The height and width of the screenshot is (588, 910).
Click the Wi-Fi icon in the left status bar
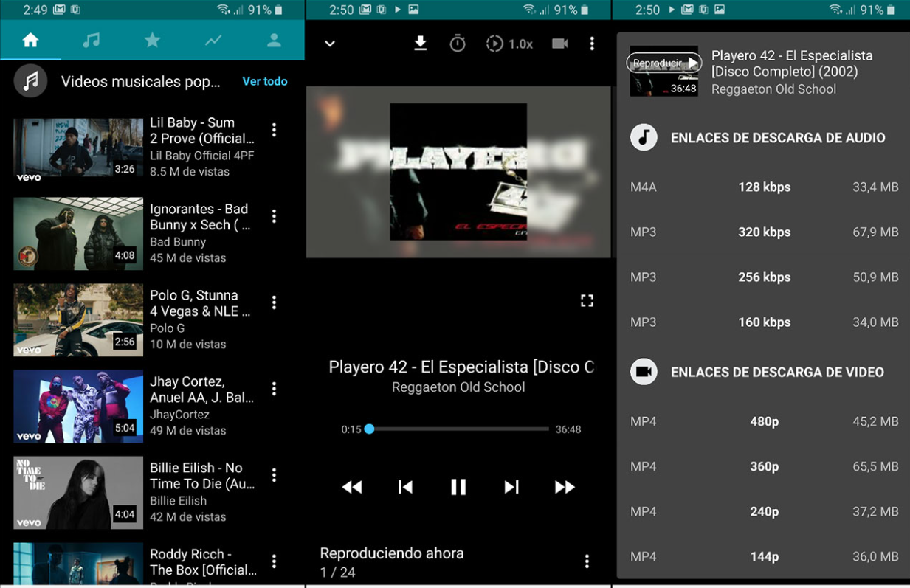pyautogui.click(x=224, y=10)
